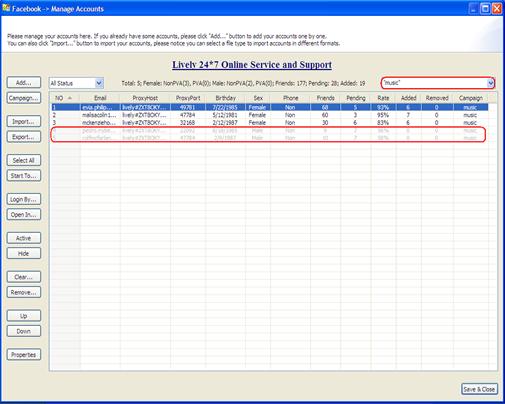Click the Login By... button

(24, 199)
